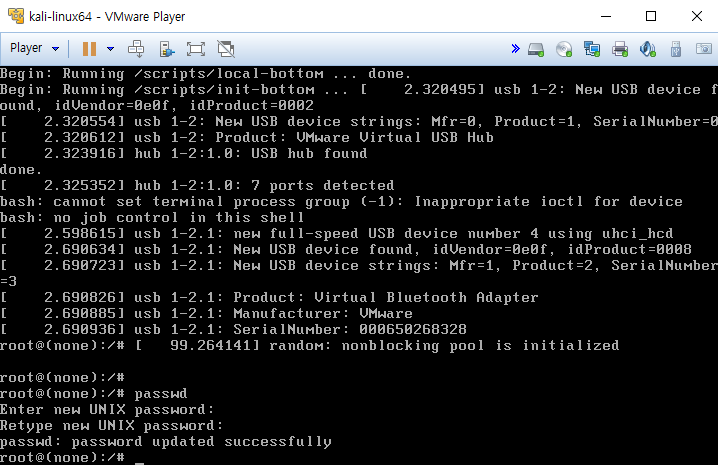Screen dimensions: 718x465
Task: Click 'VMware Virtual USB Hub' text
Action: coord(395,137)
